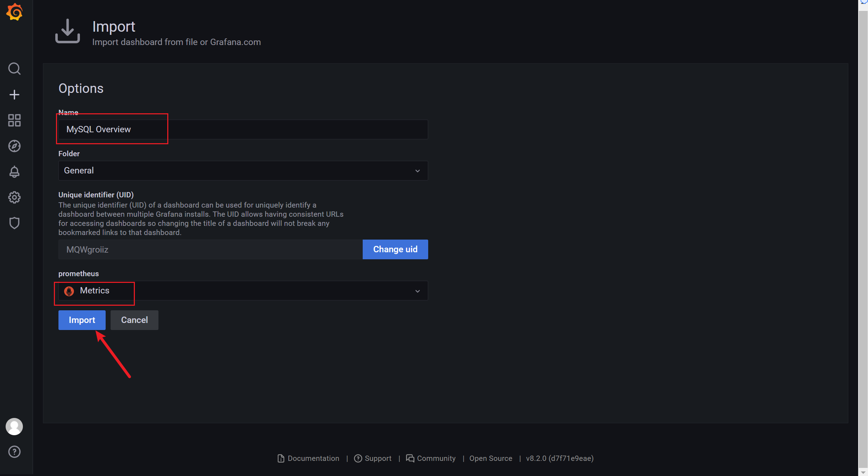Open the Documentation footer link
This screenshot has height=476, width=868.
pyautogui.click(x=308, y=458)
